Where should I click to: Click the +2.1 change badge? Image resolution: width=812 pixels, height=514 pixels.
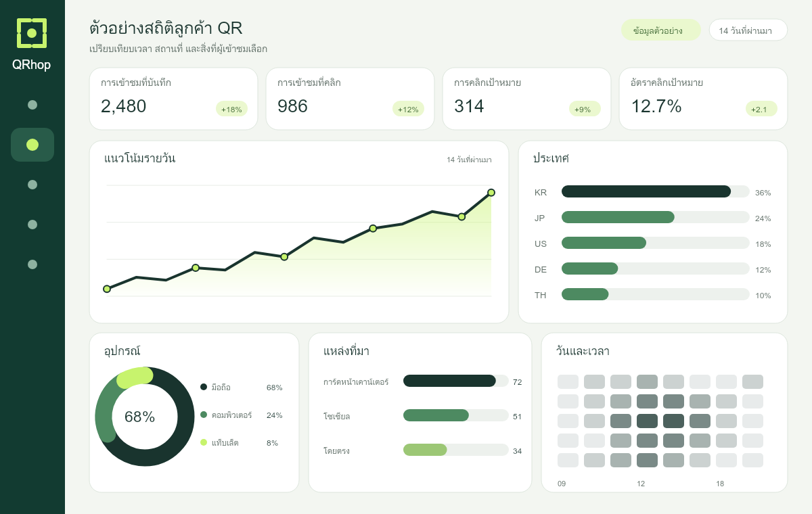click(x=761, y=109)
